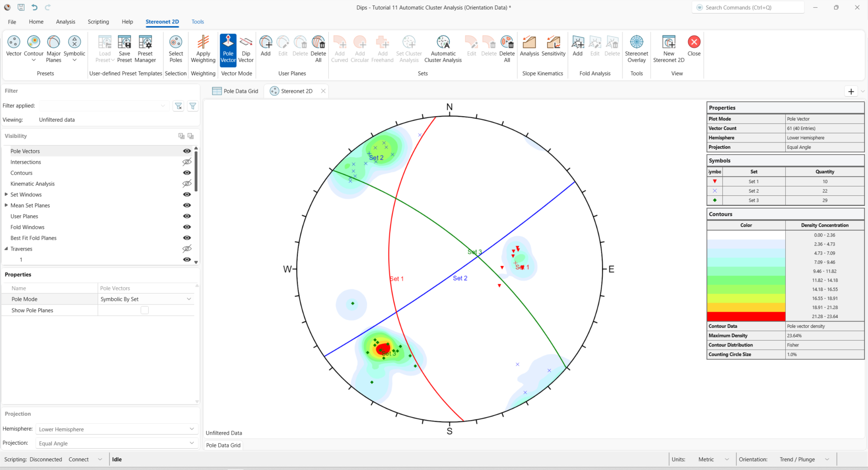Toggle User Planes visibility
Viewport: 868px width, 470px height.
click(x=187, y=216)
